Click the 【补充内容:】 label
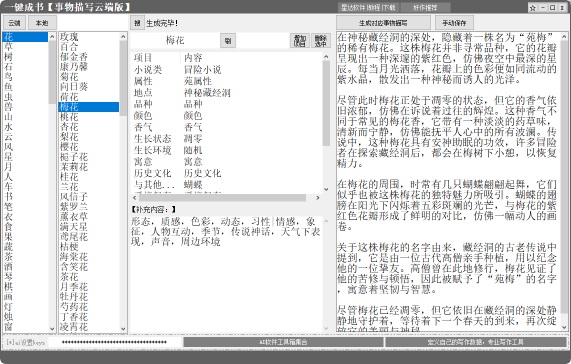Screen dimensions: 571x364 (x=154, y=210)
